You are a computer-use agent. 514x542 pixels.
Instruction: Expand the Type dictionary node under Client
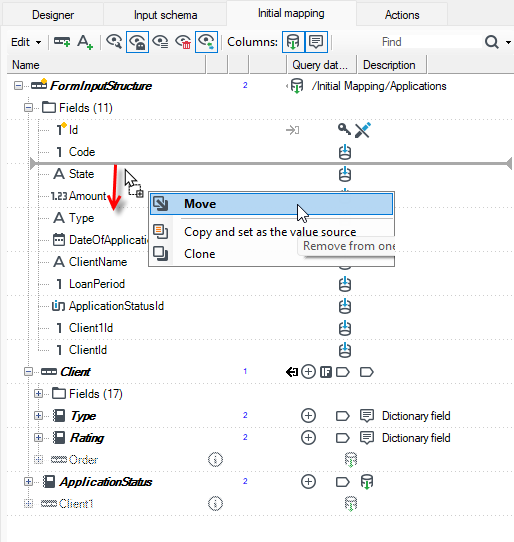coord(38,415)
